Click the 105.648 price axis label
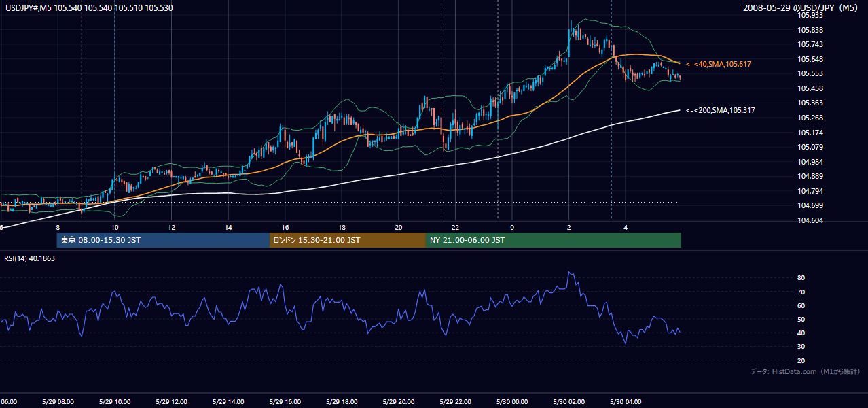Screen dimensions: 868x408 810,59
